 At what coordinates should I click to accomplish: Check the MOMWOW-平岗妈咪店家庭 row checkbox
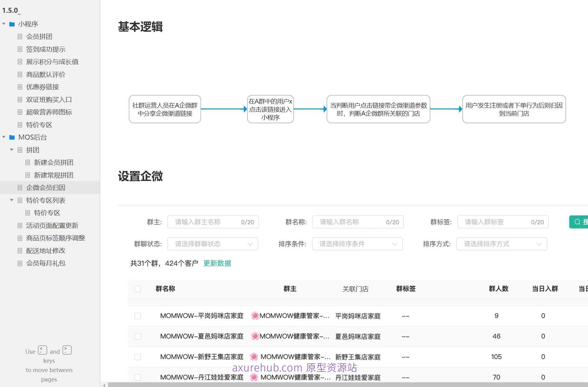click(x=138, y=316)
